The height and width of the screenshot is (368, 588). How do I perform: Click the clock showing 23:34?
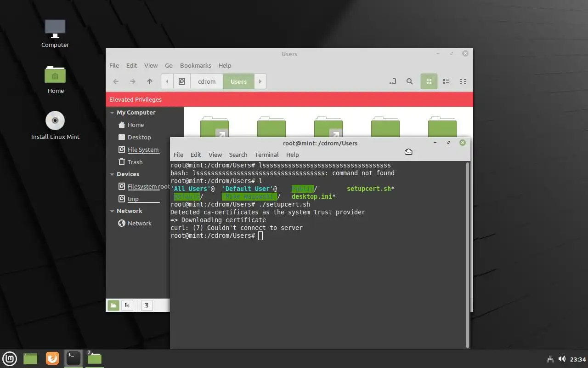578,359
